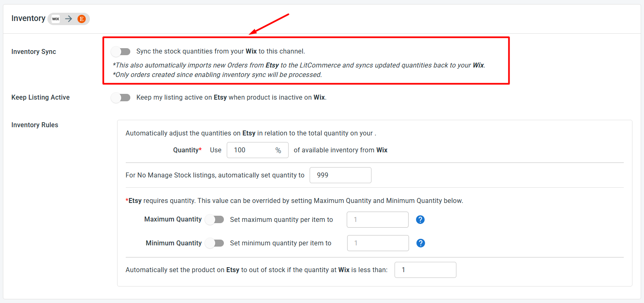Enable the Inventory Sync toggle

(121, 51)
